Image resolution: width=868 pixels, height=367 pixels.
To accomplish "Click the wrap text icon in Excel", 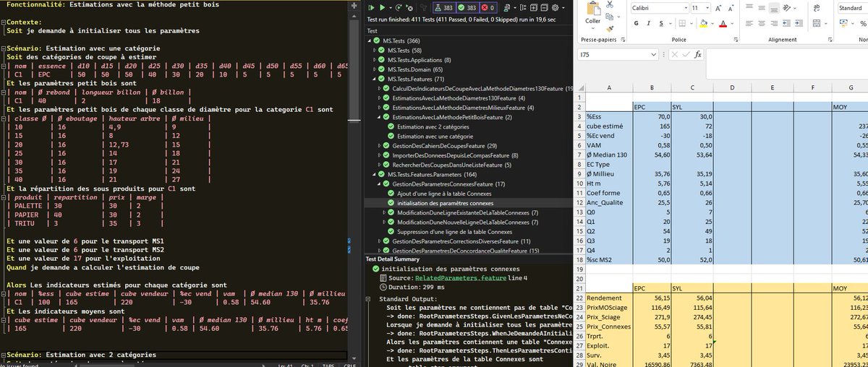I will 816,8.
